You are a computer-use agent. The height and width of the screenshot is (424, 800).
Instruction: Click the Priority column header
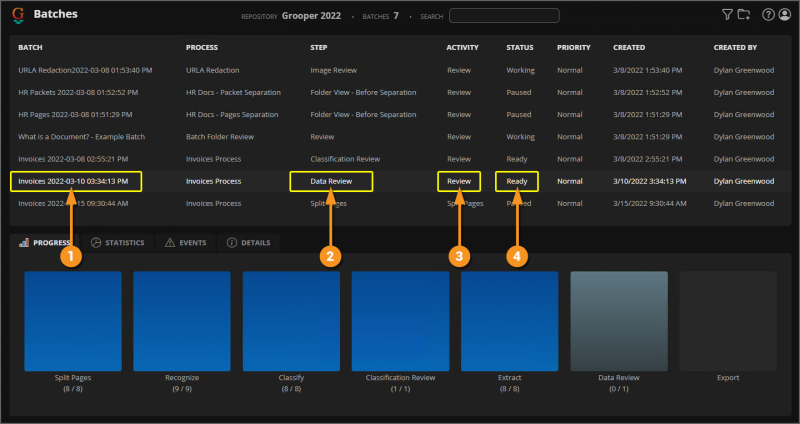pos(573,47)
